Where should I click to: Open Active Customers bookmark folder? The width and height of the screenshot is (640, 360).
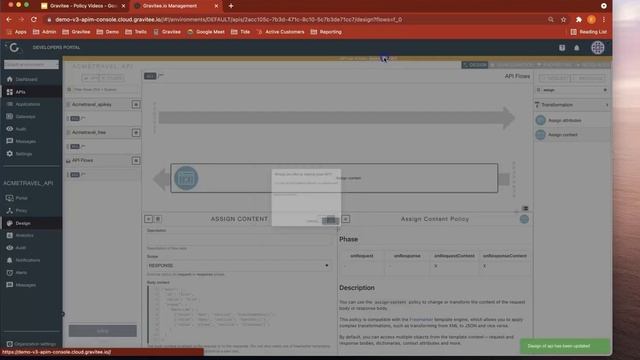(280, 32)
